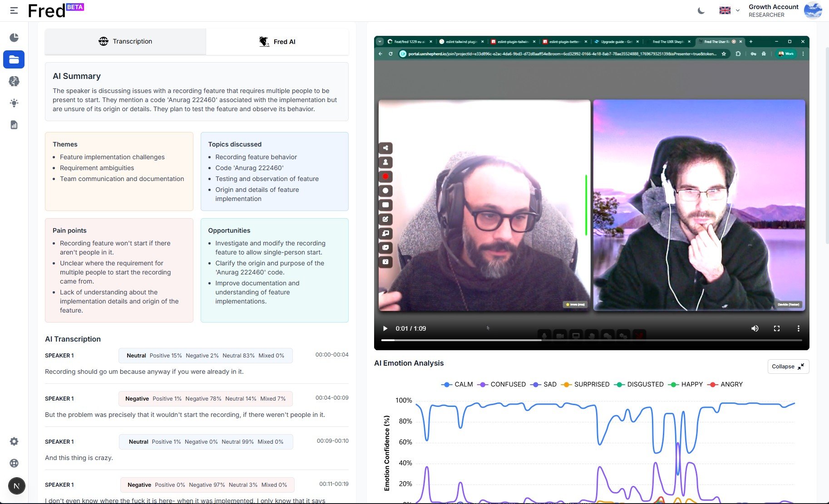
Task: Click the Growth Account name label
Action: tap(773, 7)
